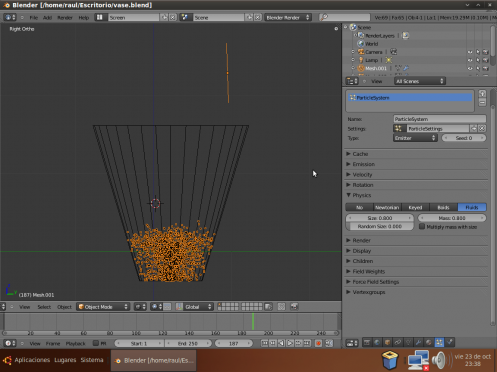Select the Boids physics type
The image size is (497, 372).
443,207
